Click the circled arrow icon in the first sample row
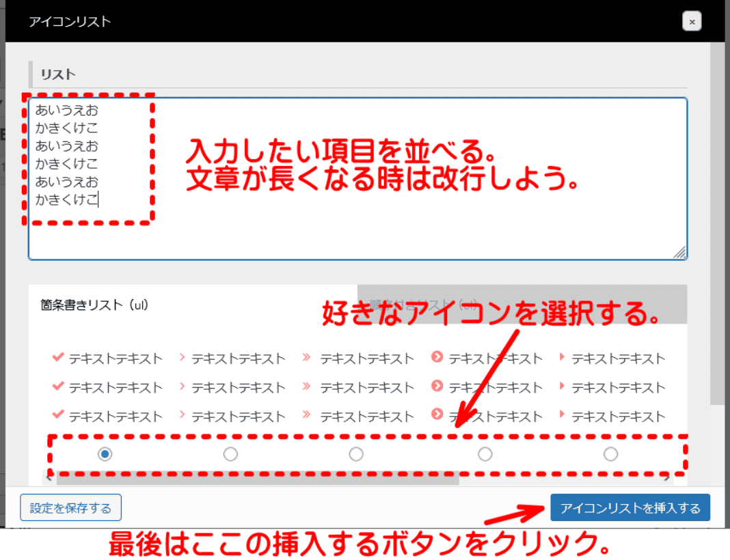 pos(437,357)
